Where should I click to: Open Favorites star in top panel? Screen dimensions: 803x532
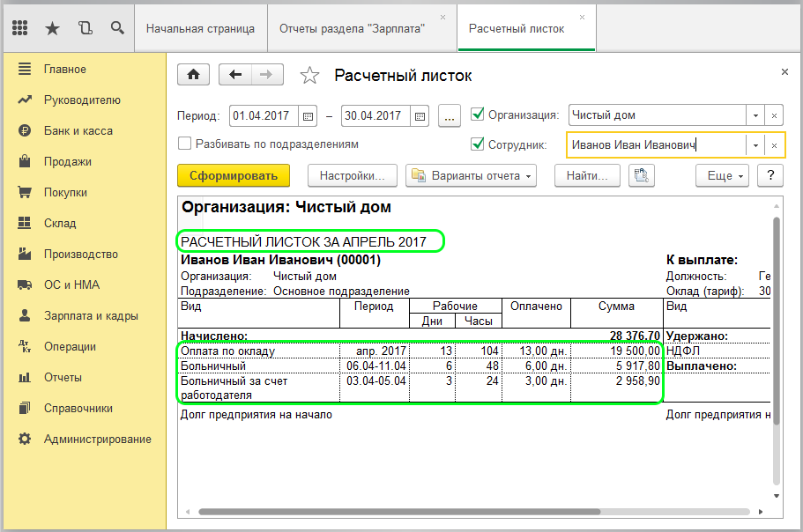[x=52, y=28]
